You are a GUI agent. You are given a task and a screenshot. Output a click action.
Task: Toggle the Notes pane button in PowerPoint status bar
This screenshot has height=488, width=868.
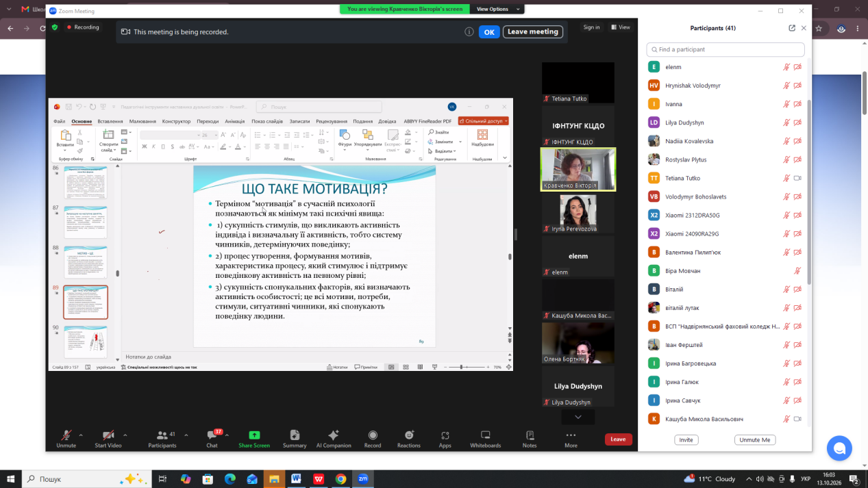point(336,367)
